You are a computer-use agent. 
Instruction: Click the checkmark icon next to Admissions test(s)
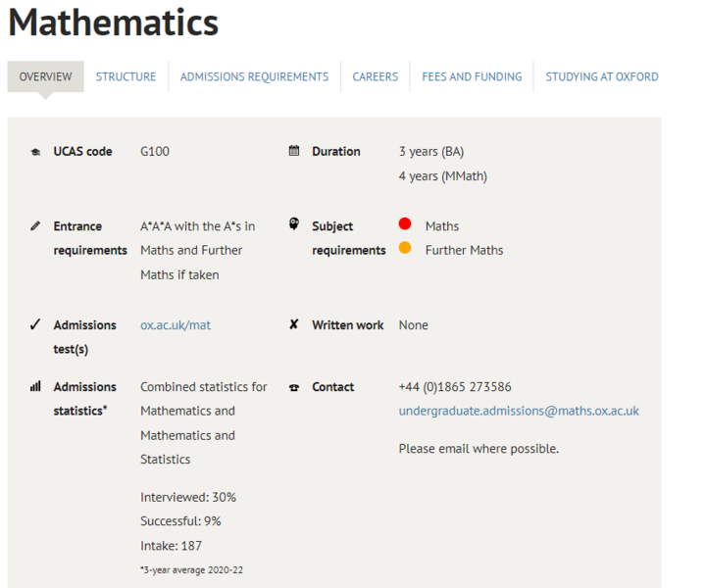click(x=35, y=324)
